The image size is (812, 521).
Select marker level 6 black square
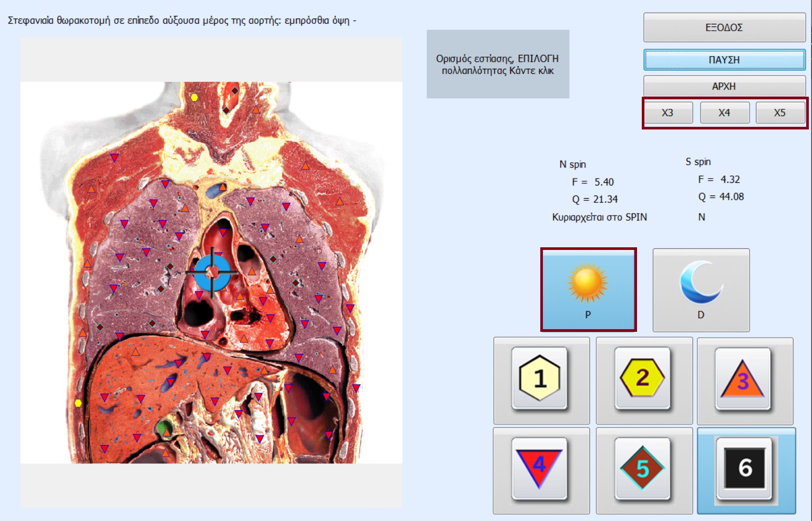(x=746, y=470)
